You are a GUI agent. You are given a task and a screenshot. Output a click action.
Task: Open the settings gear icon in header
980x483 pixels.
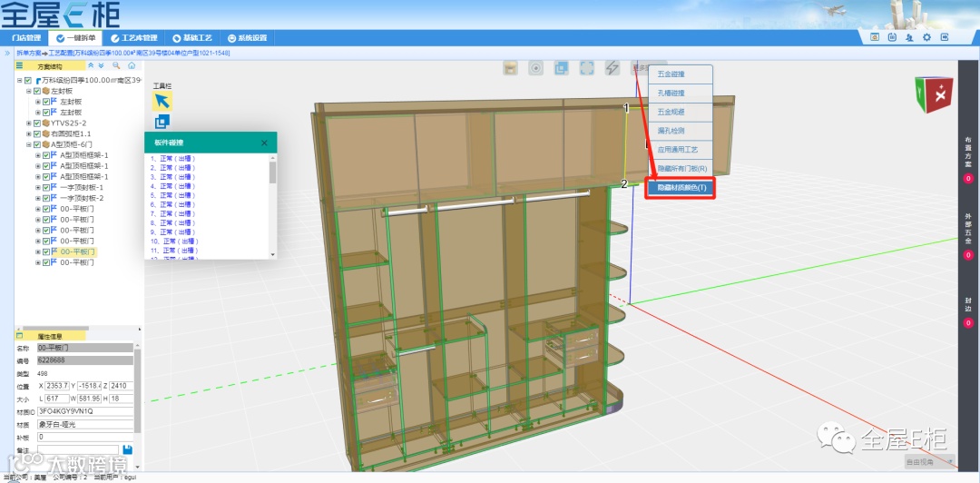coord(926,37)
